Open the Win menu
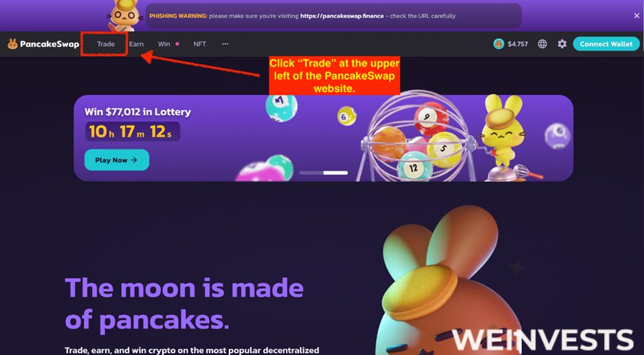The width and height of the screenshot is (644, 355). pyautogui.click(x=164, y=44)
